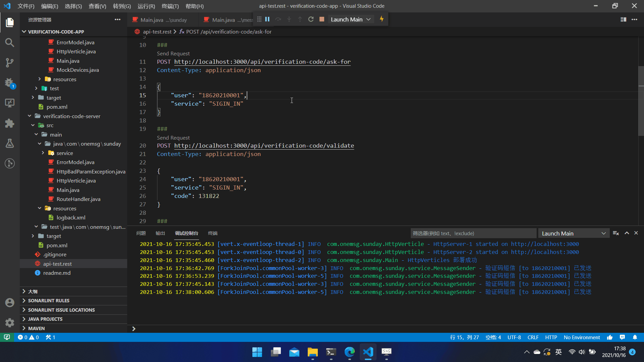
Task: Expand the MAVEN section
Action: point(36,328)
